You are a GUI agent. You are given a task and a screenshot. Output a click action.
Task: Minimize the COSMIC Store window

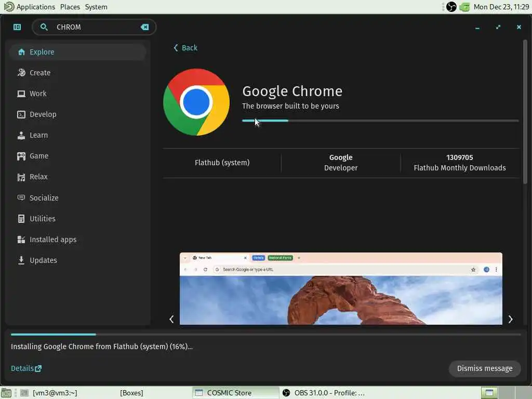pos(477,27)
